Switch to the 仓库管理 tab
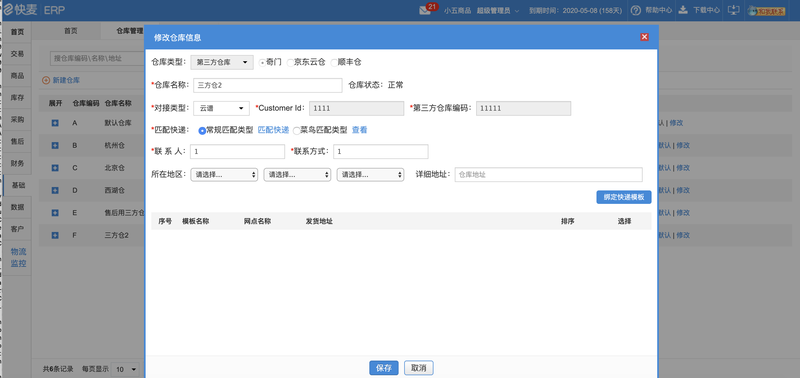The image size is (800, 378). coord(130,31)
